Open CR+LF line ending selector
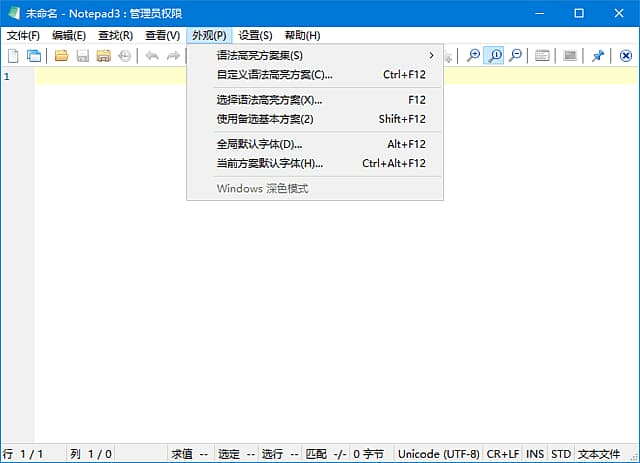The width and height of the screenshot is (640, 463). 503,454
